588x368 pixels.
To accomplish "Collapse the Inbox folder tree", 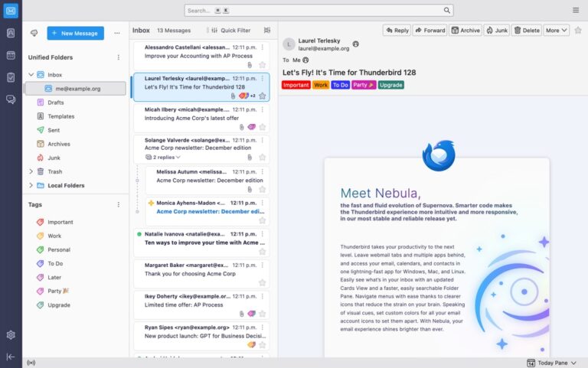I will 31,74.
